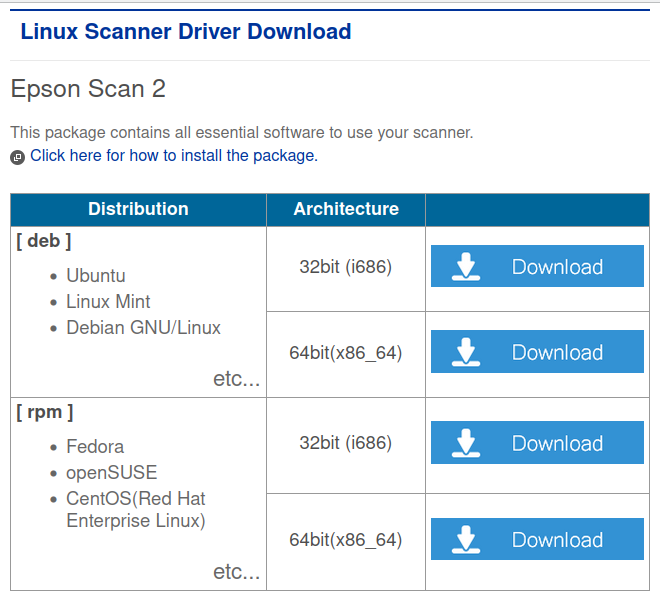Click the '[ deb ]' package label

click(x=44, y=241)
